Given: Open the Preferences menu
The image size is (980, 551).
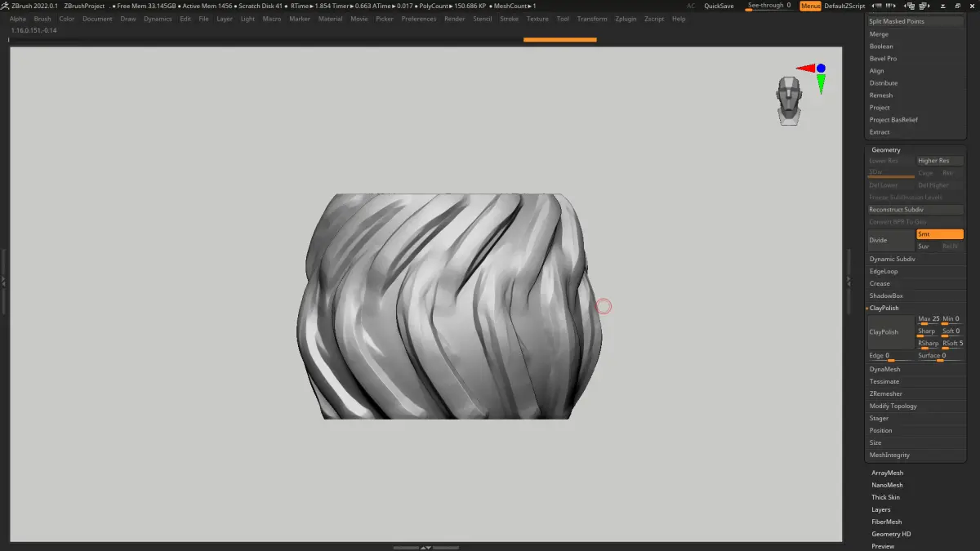Looking at the screenshot, I should pyautogui.click(x=418, y=19).
